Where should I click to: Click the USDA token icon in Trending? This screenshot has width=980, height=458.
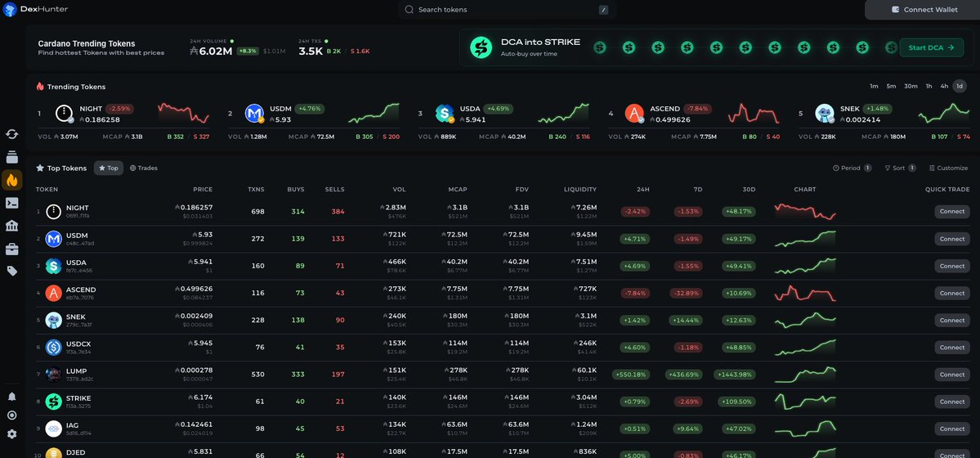(445, 113)
